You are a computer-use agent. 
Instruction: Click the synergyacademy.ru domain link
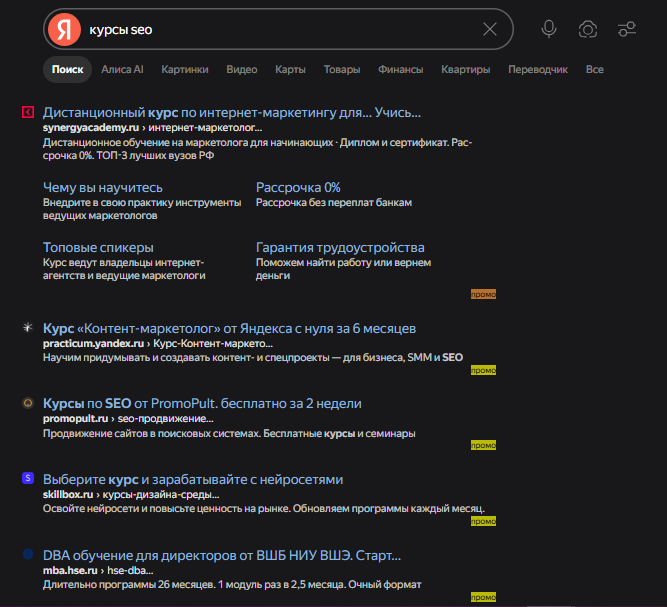point(91,128)
